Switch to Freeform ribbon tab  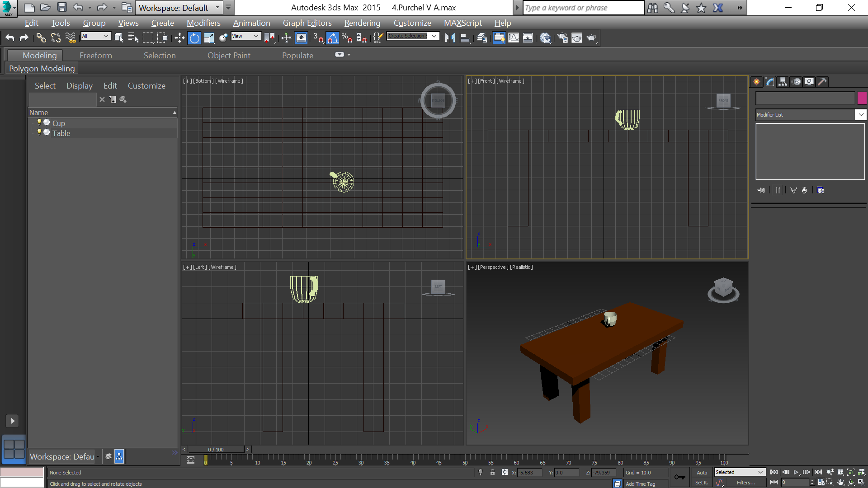click(x=95, y=55)
